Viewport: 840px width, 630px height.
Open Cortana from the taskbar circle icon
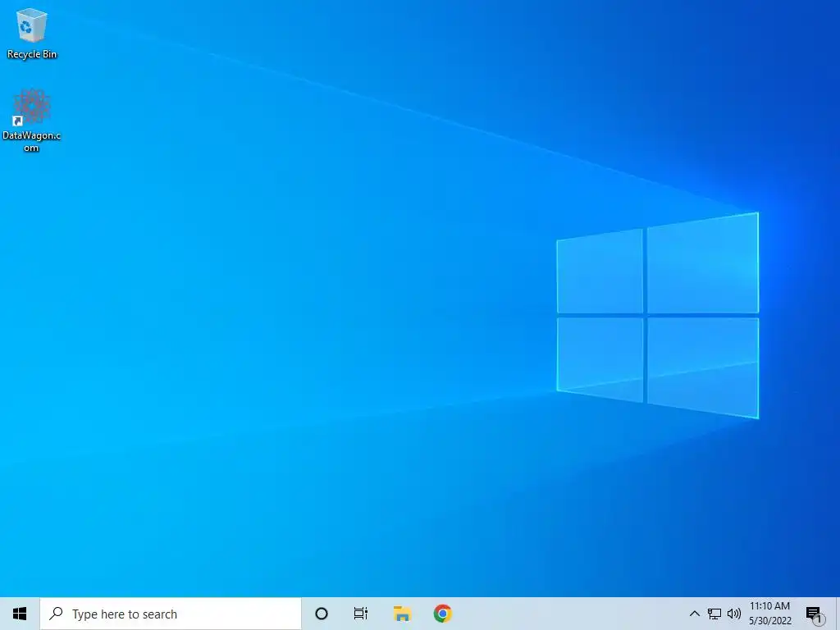322,614
